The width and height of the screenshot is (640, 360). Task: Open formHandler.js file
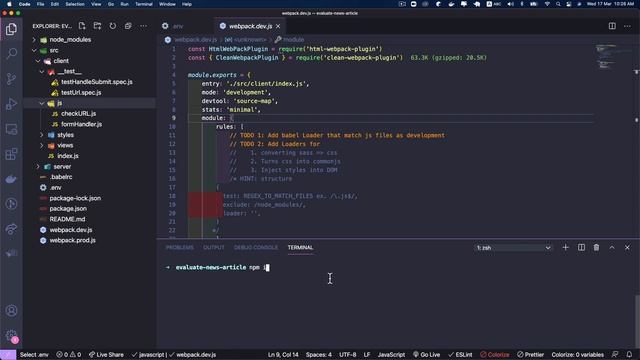[82, 124]
